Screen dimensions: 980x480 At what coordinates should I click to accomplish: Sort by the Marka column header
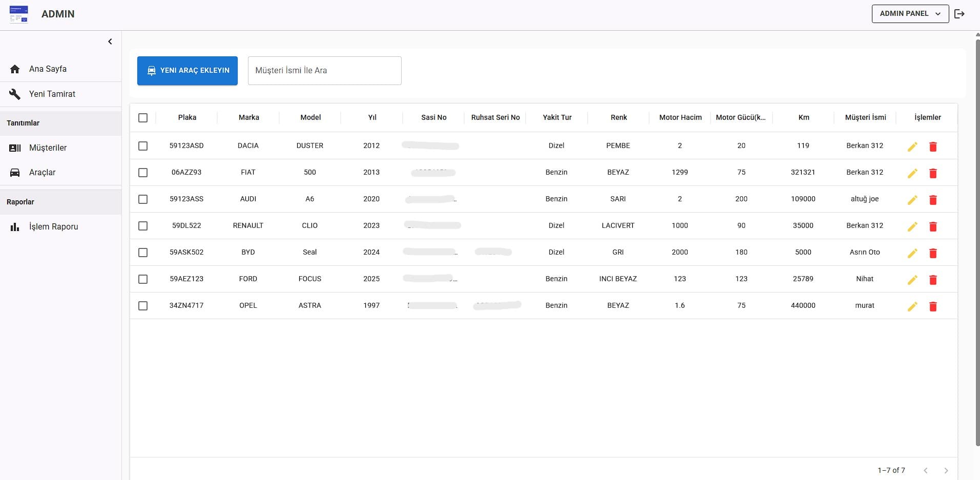(248, 118)
